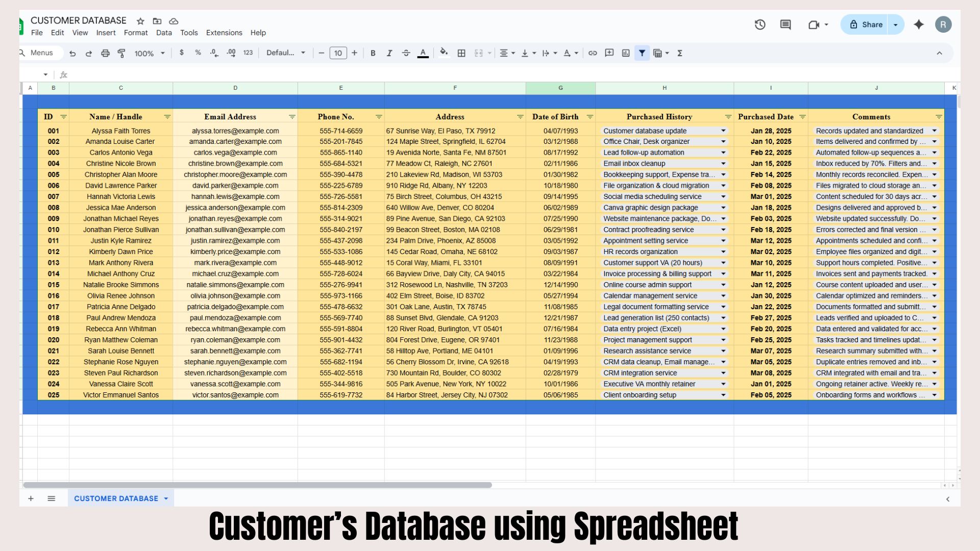
Task: Open filter dropdown on Purchased Date column
Action: tap(802, 117)
